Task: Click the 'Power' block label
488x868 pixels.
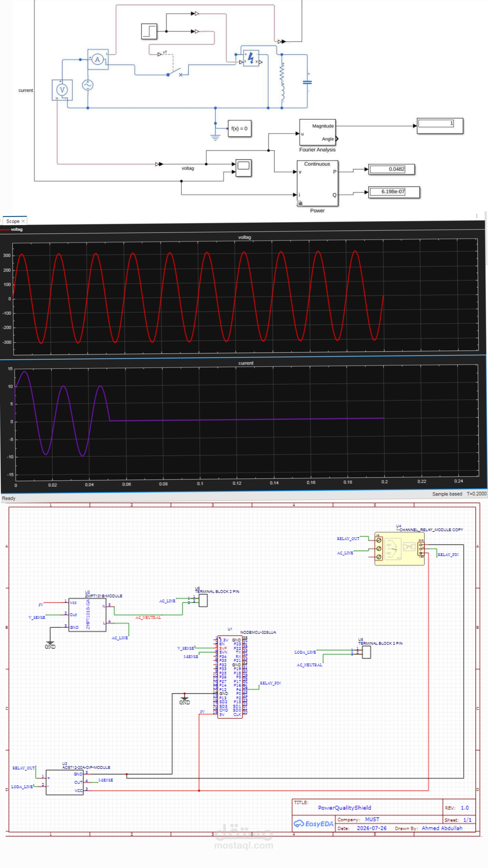Action: 317,211
